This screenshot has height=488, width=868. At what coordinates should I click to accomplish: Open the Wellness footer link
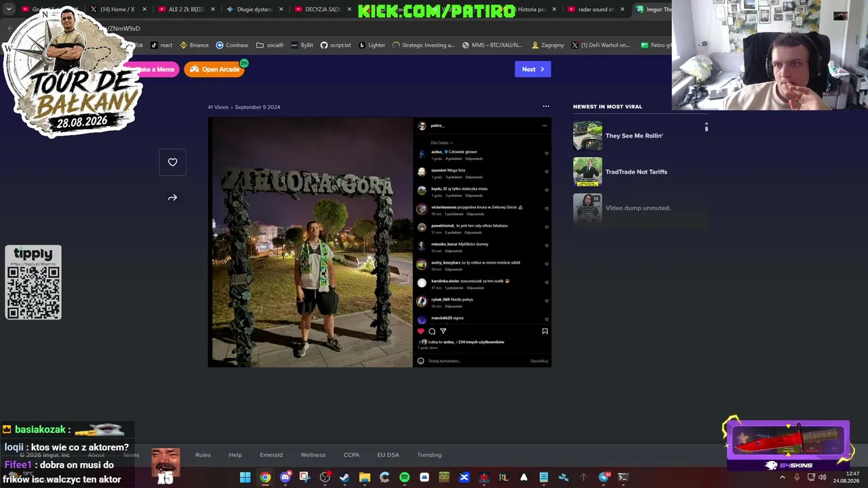(313, 455)
